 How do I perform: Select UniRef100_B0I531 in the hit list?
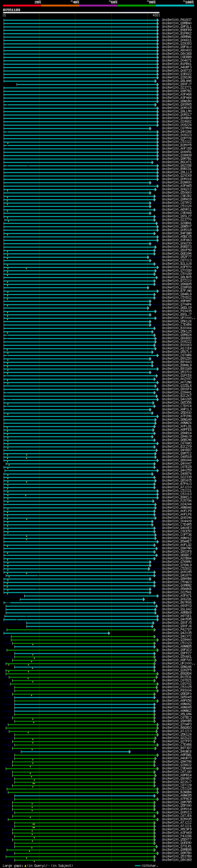tap(177, 677)
